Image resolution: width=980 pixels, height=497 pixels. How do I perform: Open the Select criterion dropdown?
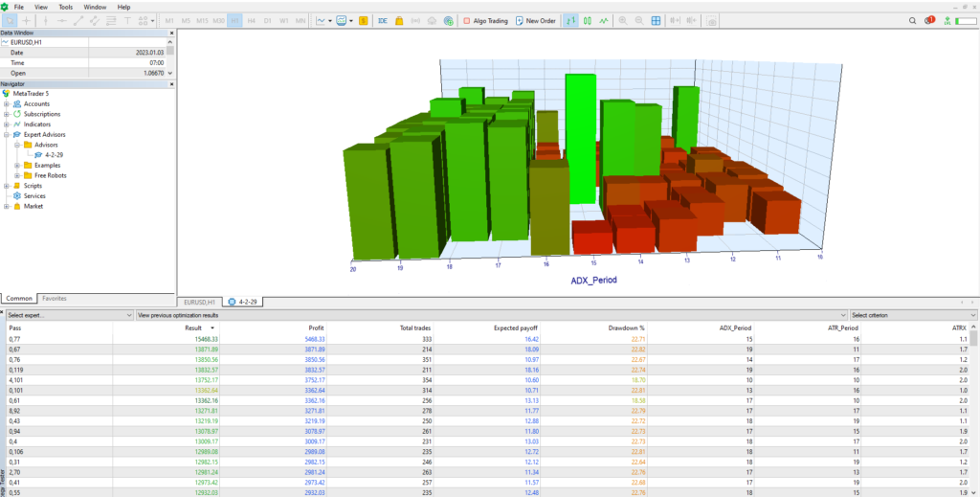pos(912,314)
